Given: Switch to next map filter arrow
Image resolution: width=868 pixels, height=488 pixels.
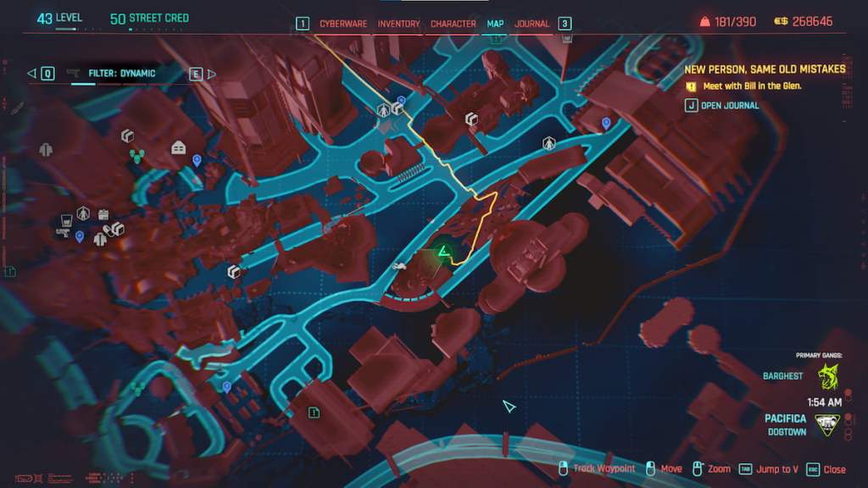Looking at the screenshot, I should pyautogui.click(x=211, y=74).
